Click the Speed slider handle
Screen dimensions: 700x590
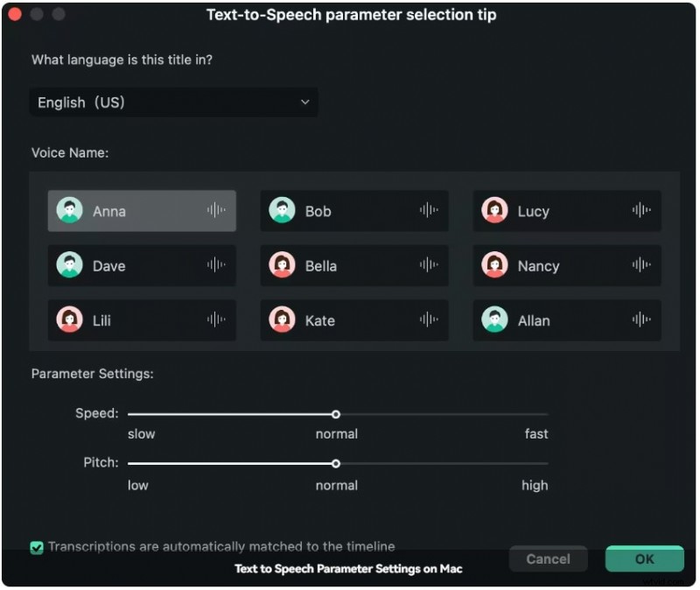[336, 414]
